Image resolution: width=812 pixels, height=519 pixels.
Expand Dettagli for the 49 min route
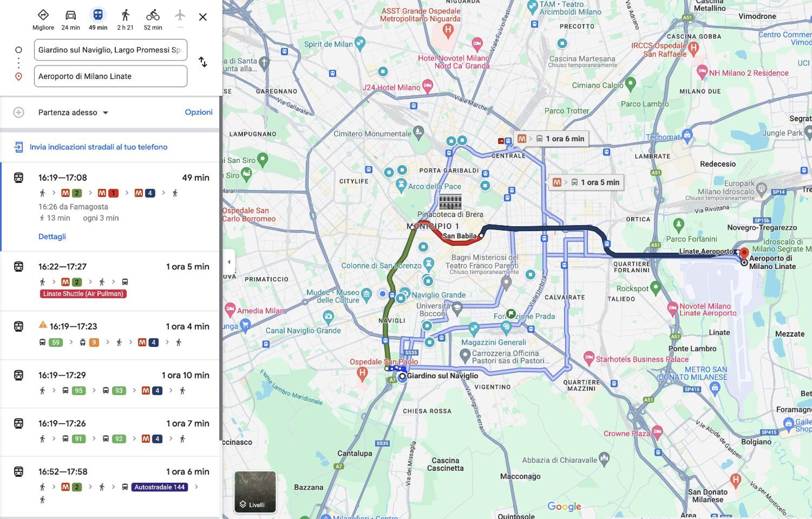point(52,236)
